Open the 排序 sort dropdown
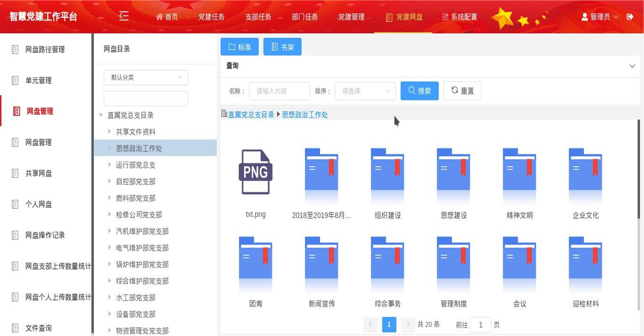This screenshot has height=336, width=644. [365, 91]
